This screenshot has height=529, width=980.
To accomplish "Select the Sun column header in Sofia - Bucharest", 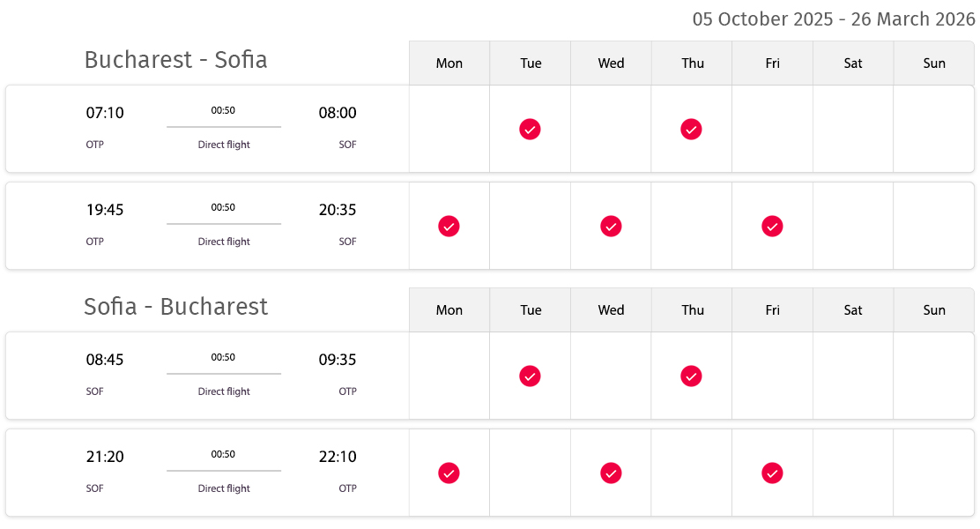I will pos(934,310).
